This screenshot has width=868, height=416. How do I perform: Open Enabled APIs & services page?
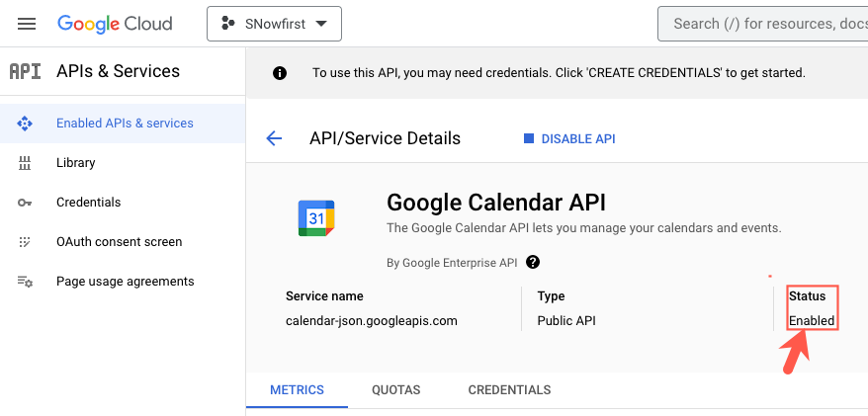(123, 124)
